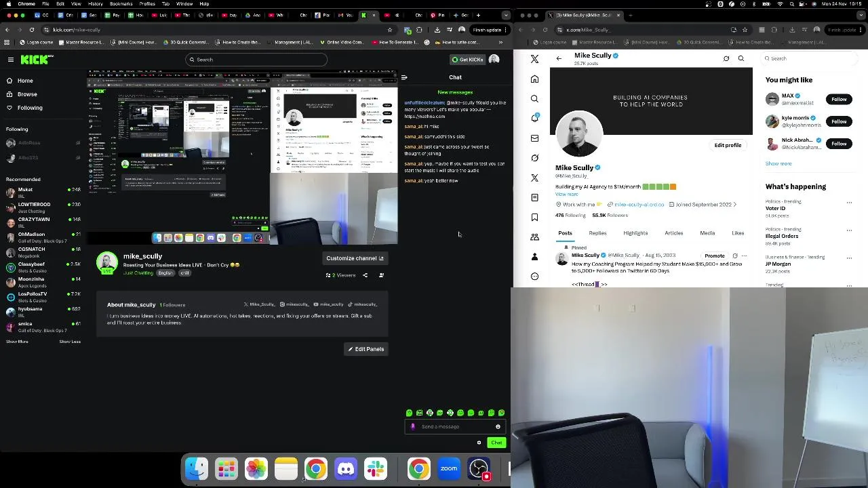Switch to Highlights tab on X profile
The height and width of the screenshot is (488, 868).
635,233
